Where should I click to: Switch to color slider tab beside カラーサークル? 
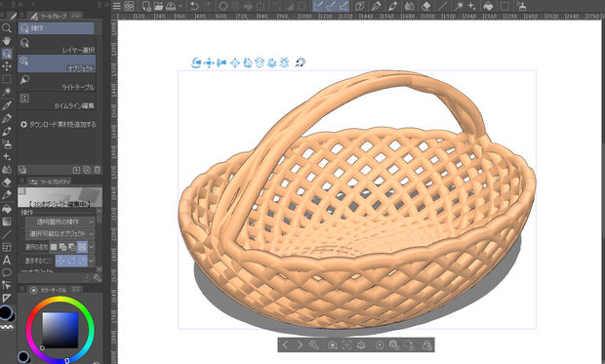[76, 289]
